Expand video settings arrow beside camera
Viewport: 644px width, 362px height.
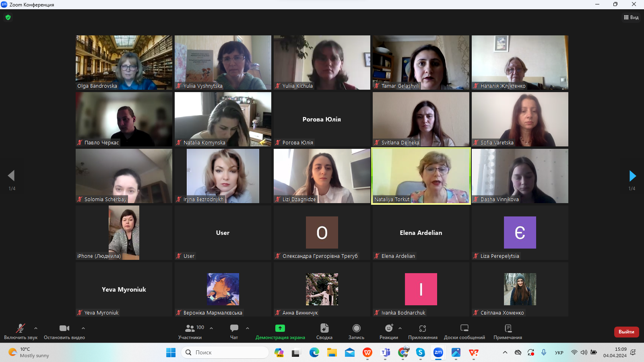point(83,328)
